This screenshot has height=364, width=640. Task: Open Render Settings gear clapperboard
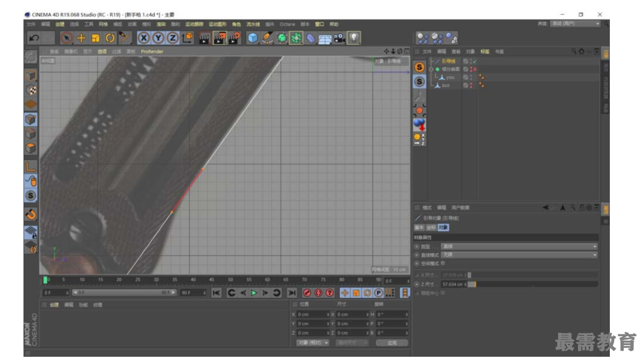point(235,38)
